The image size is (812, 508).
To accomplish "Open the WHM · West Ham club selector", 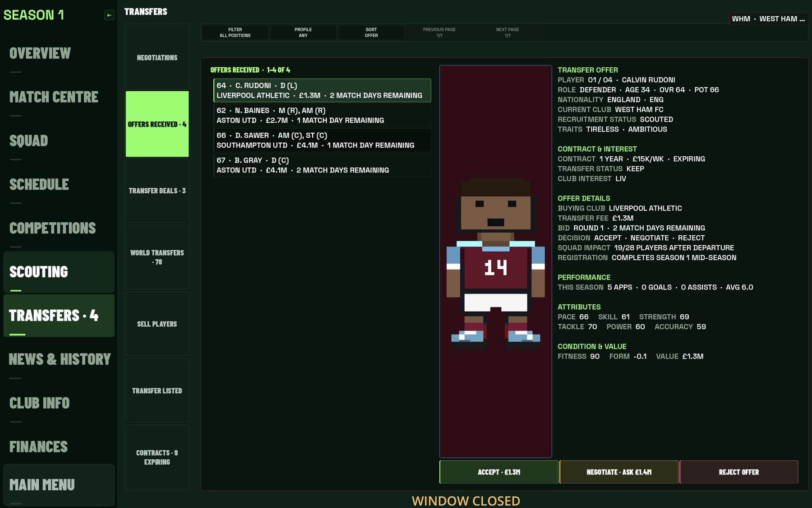I will click(768, 19).
